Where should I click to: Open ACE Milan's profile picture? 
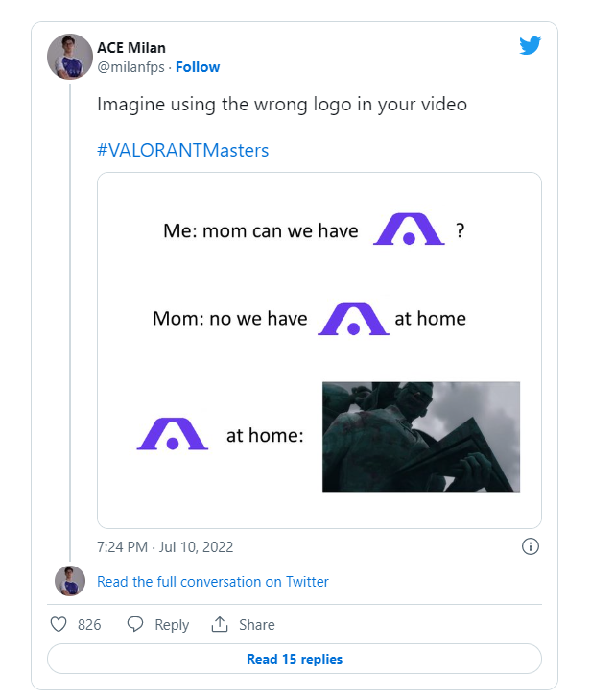click(70, 57)
